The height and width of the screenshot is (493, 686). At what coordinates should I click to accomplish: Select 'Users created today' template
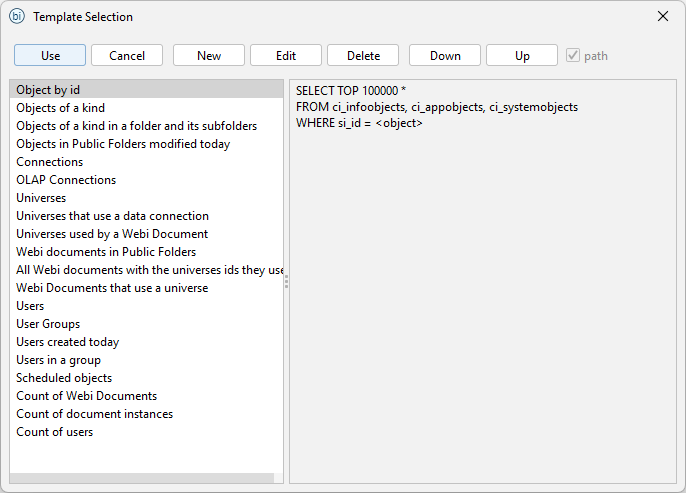click(x=147, y=342)
